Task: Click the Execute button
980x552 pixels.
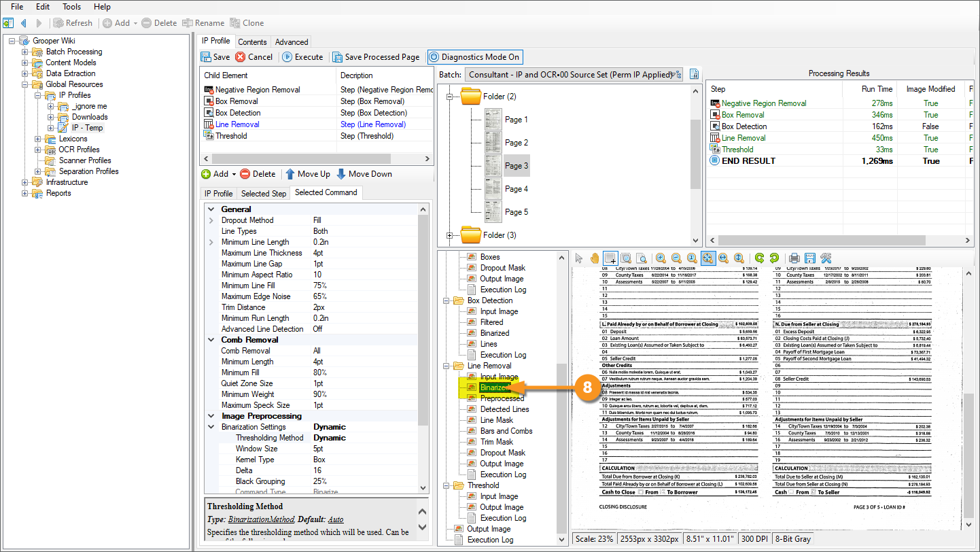Action: coord(302,57)
